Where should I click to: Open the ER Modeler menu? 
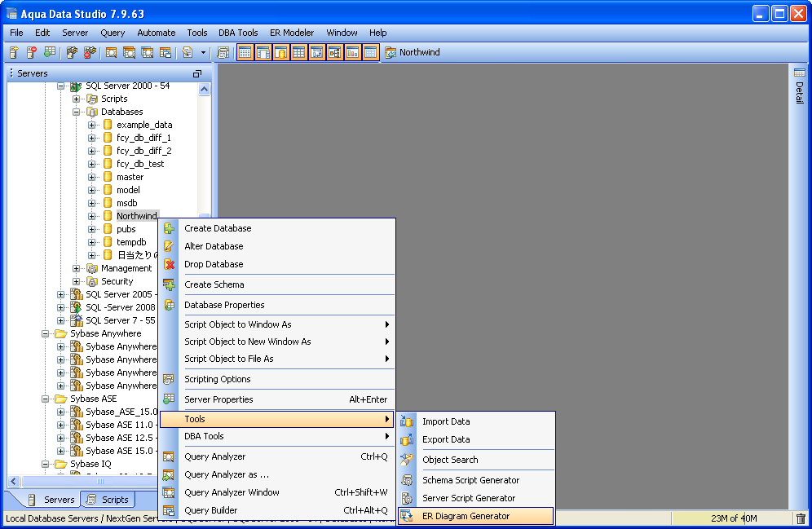pyautogui.click(x=292, y=33)
